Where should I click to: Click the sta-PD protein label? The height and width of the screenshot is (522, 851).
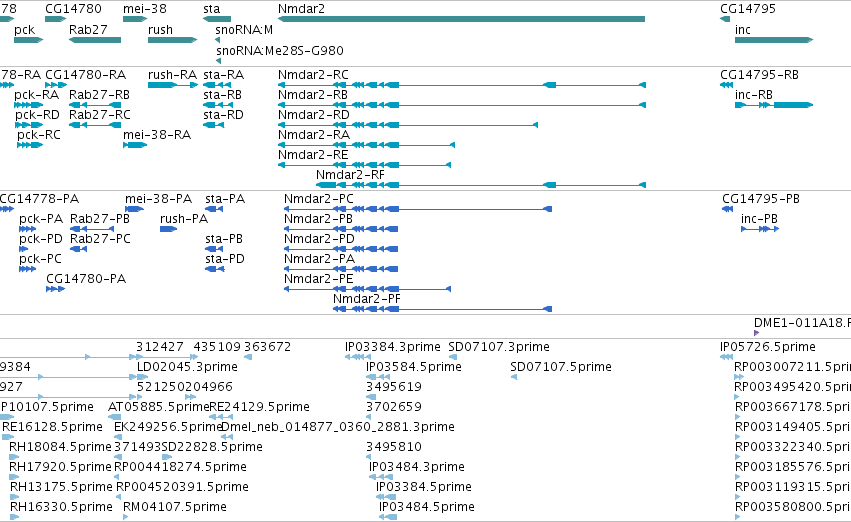tap(225, 259)
